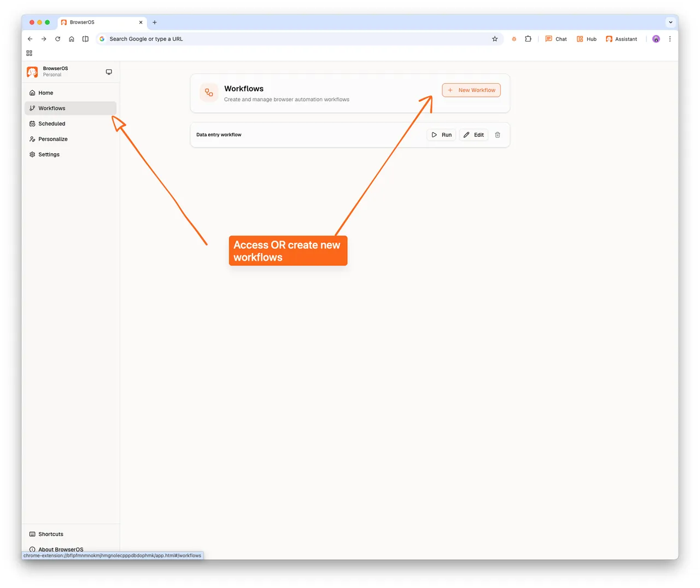
Task: Open the browser home page icon
Action: click(72, 39)
